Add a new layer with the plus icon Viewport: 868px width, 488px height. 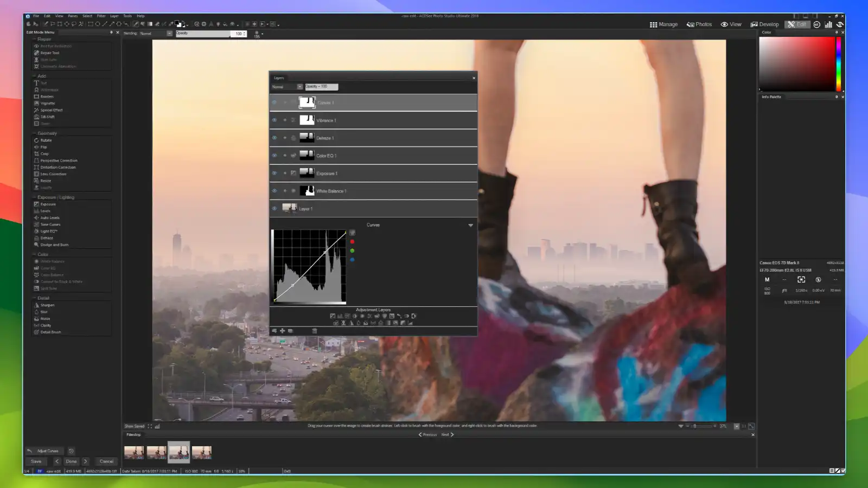[x=282, y=330]
